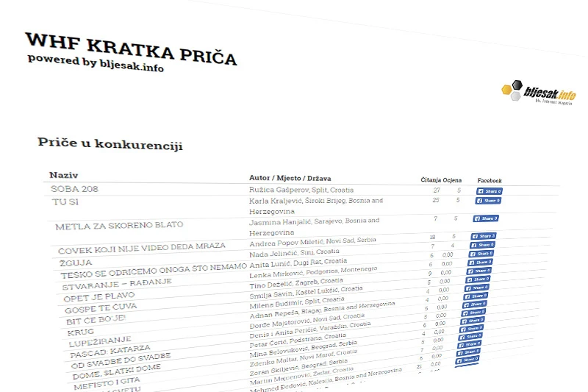Open the story ŽGUJA
The width and height of the screenshot is (588, 392).
pos(76,263)
